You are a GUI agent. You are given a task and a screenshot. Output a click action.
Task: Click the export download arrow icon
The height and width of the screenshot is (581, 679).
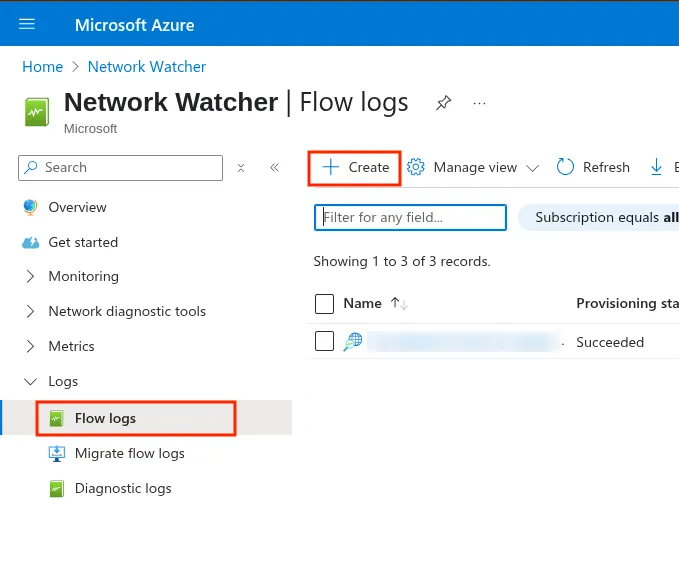(656, 167)
